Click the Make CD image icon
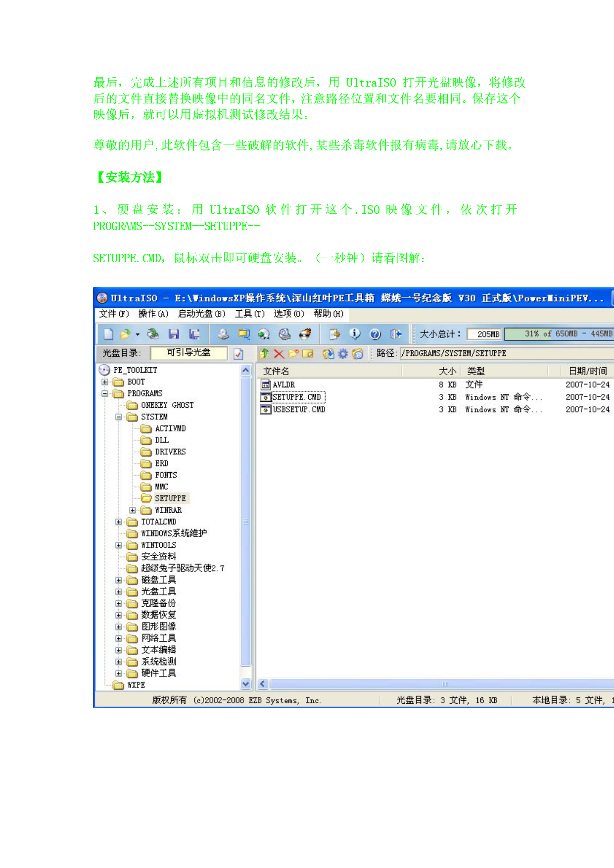This screenshot has height=868, width=614. (223, 335)
